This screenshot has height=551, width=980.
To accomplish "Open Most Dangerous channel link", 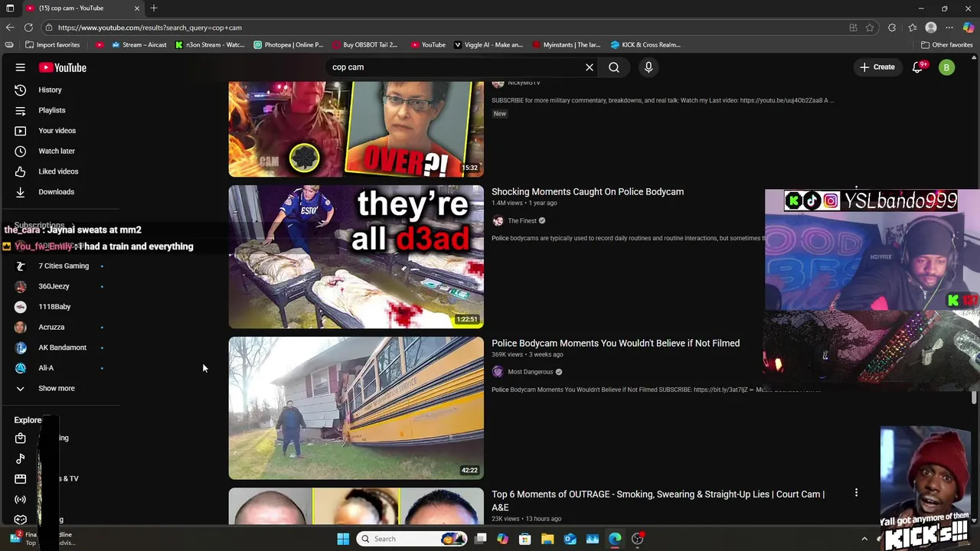I will point(530,372).
